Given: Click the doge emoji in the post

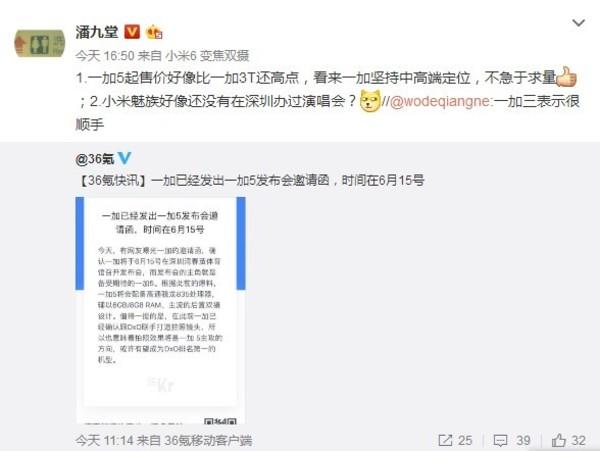Looking at the screenshot, I should click(x=370, y=101).
